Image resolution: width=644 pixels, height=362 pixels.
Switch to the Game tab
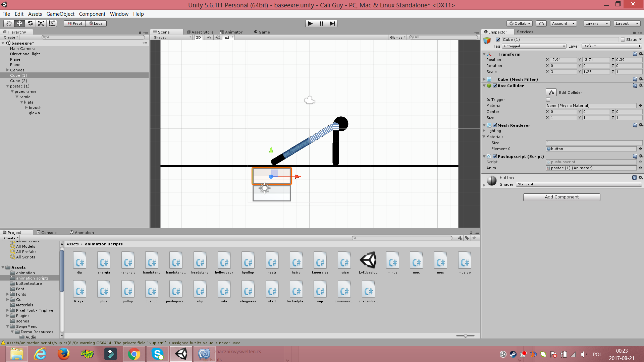tap(262, 32)
